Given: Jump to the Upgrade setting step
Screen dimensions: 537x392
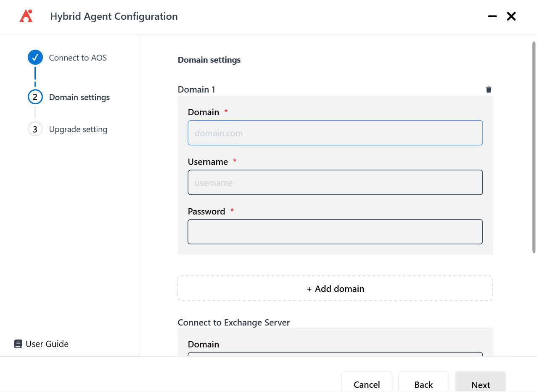Looking at the screenshot, I should click(x=78, y=129).
